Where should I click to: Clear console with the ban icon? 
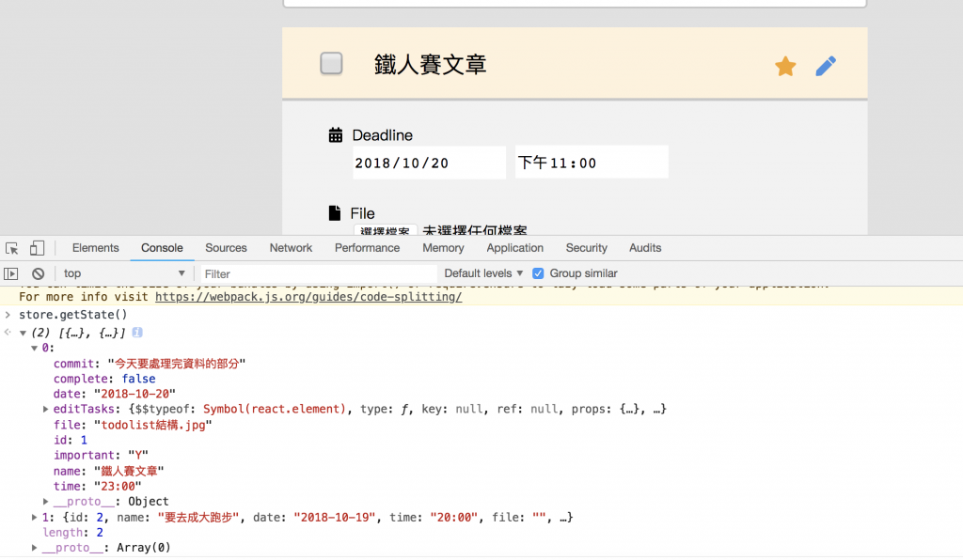(38, 273)
